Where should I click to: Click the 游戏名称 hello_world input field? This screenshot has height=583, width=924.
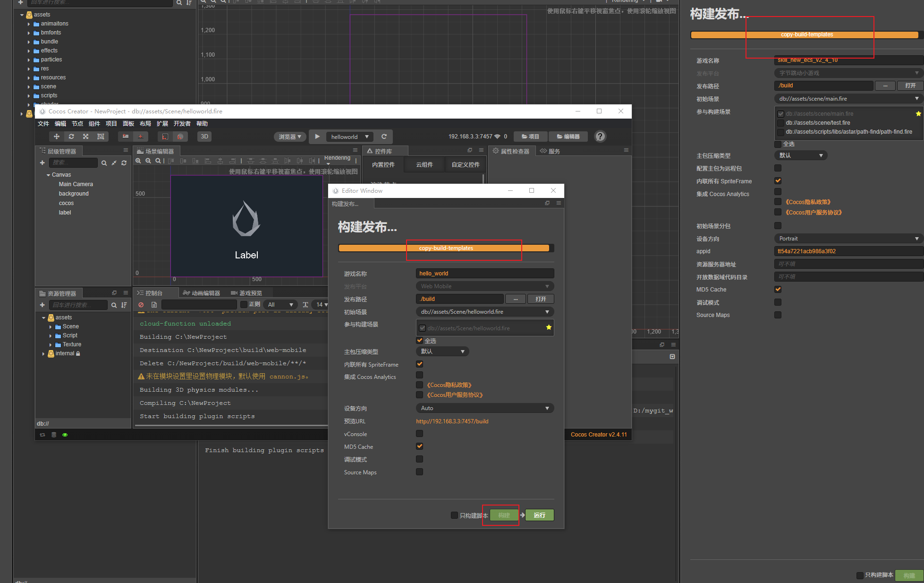(484, 274)
